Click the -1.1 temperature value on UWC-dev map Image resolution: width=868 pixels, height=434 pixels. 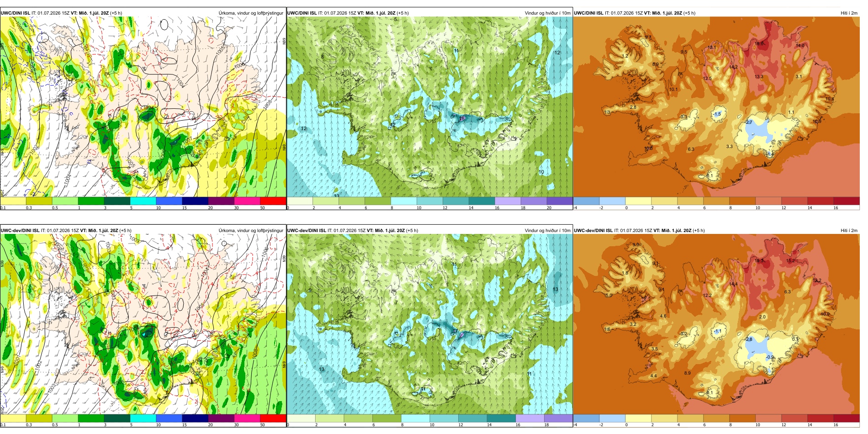(x=717, y=331)
